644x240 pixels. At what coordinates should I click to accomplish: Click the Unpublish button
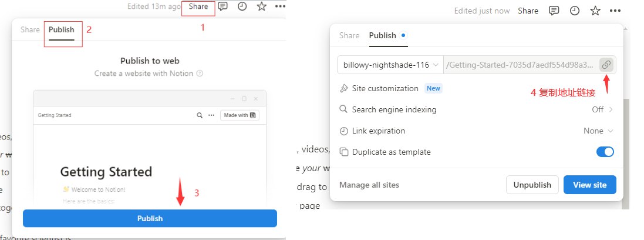(x=532, y=185)
